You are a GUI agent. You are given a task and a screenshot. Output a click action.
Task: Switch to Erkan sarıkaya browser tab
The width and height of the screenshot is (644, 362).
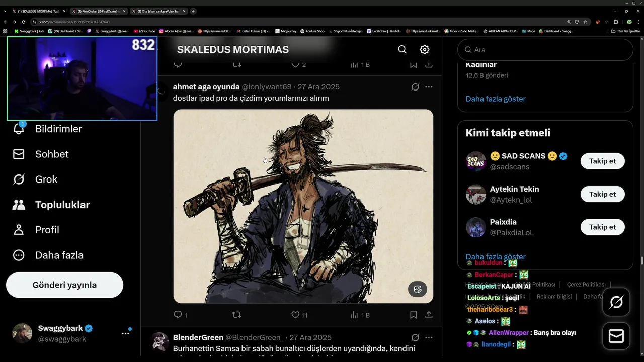pos(158,11)
